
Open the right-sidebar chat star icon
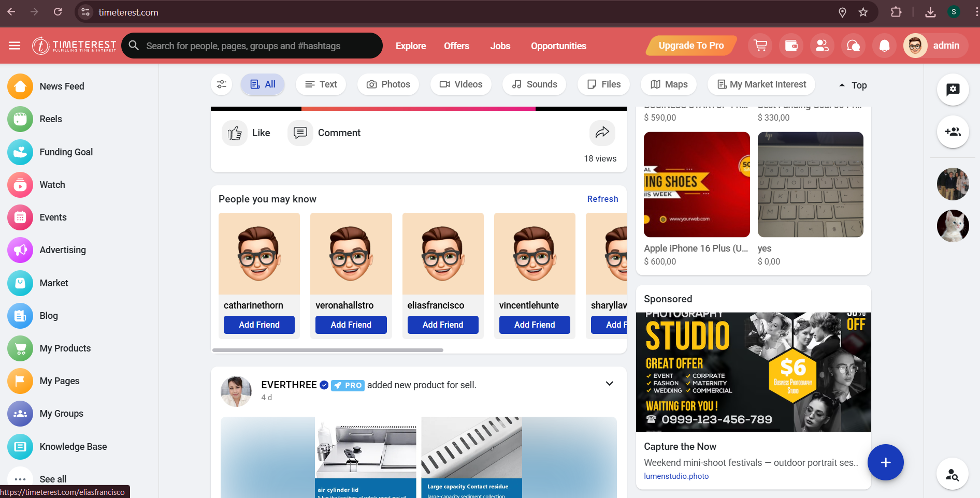[953, 90]
